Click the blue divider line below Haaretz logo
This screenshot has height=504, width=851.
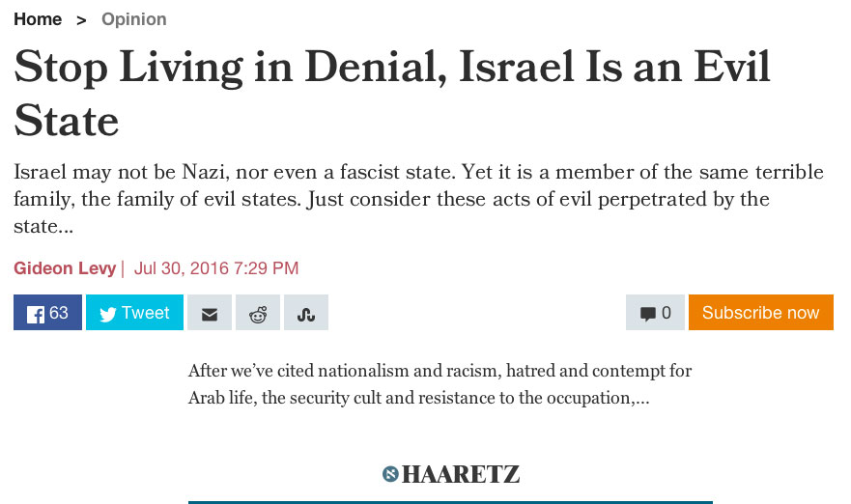(450, 501)
